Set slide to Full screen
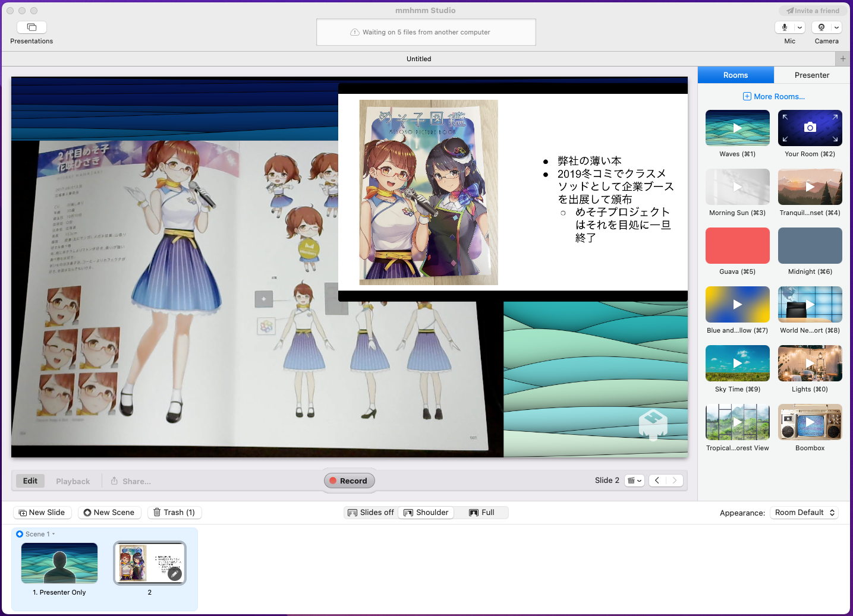 481,512
